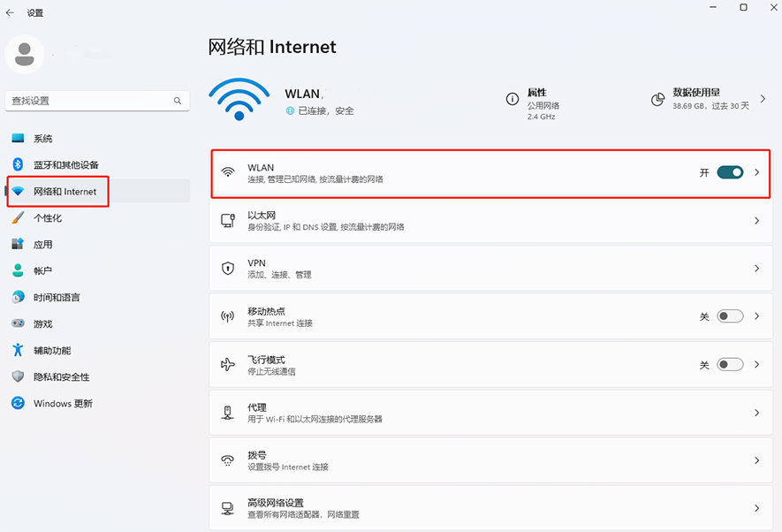This screenshot has height=532, width=782.
Task: Click the back arrow icon beside 设置
Action: coord(10,13)
